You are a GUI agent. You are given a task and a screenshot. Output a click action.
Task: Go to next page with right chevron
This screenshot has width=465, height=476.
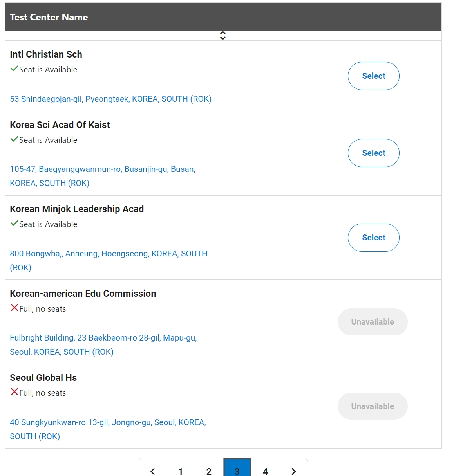[293, 471]
